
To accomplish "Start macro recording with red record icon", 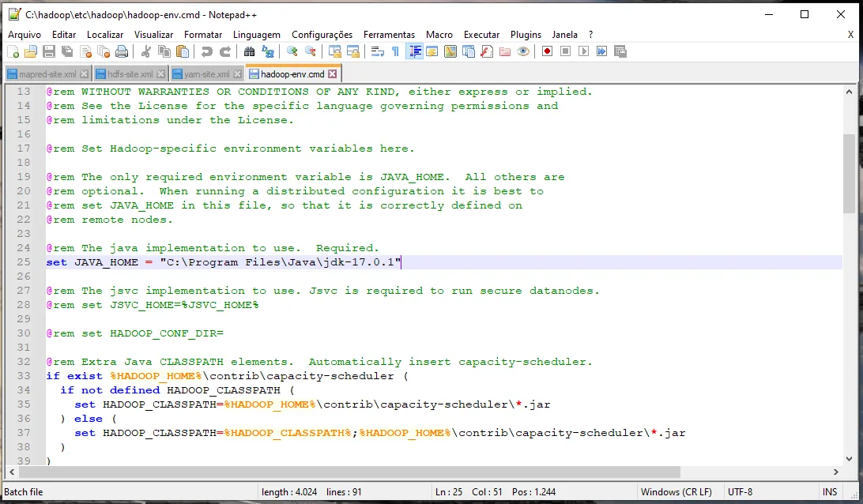I will click(547, 52).
